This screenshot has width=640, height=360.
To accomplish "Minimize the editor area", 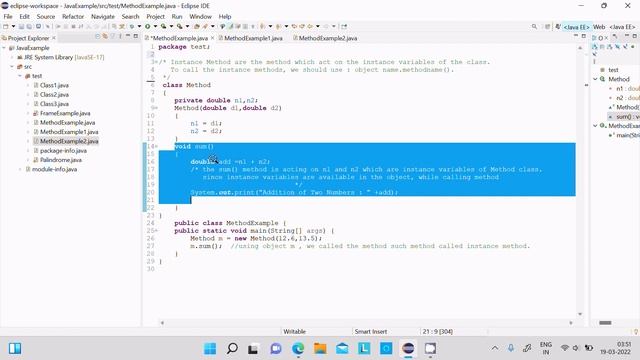I will point(576,36).
